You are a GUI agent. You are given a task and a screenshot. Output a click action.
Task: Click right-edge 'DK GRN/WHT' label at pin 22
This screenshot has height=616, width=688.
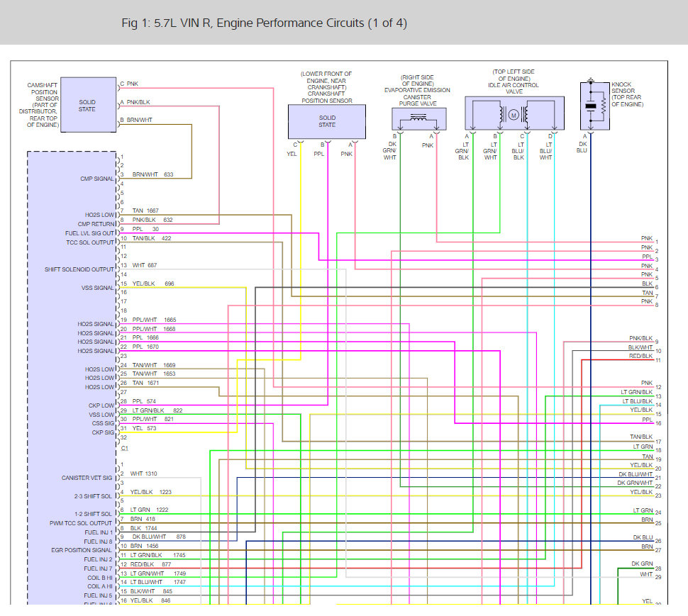[636, 483]
